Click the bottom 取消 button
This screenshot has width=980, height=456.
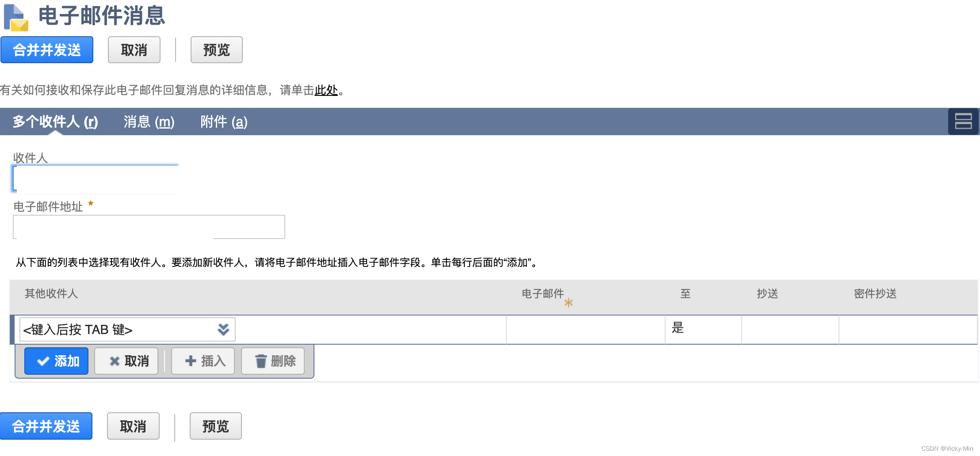(133, 426)
